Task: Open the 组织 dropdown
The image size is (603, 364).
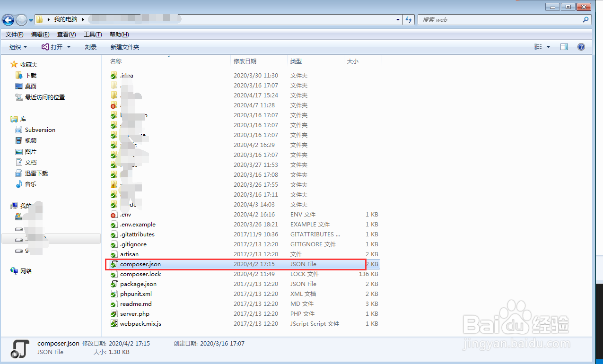Action: pyautogui.click(x=18, y=47)
